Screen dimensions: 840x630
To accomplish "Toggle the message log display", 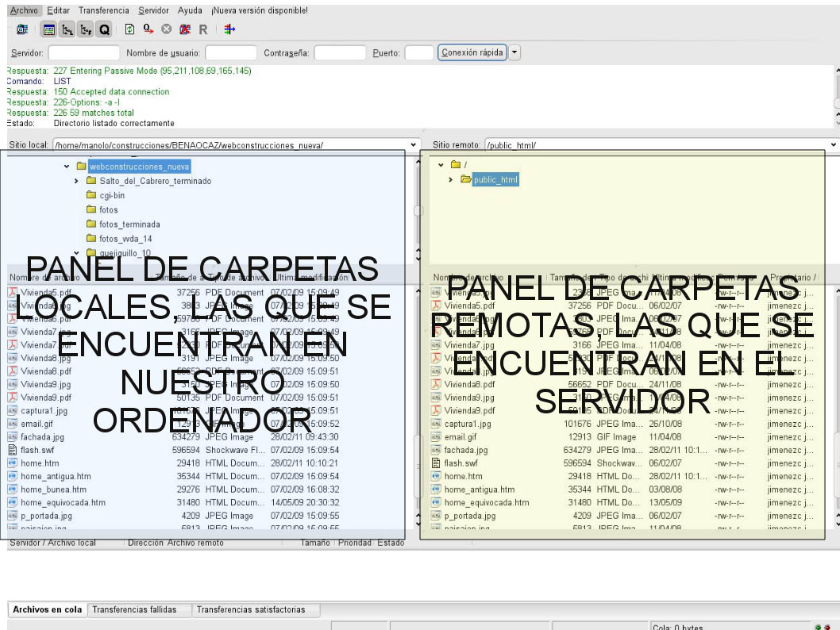I will tap(49, 29).
